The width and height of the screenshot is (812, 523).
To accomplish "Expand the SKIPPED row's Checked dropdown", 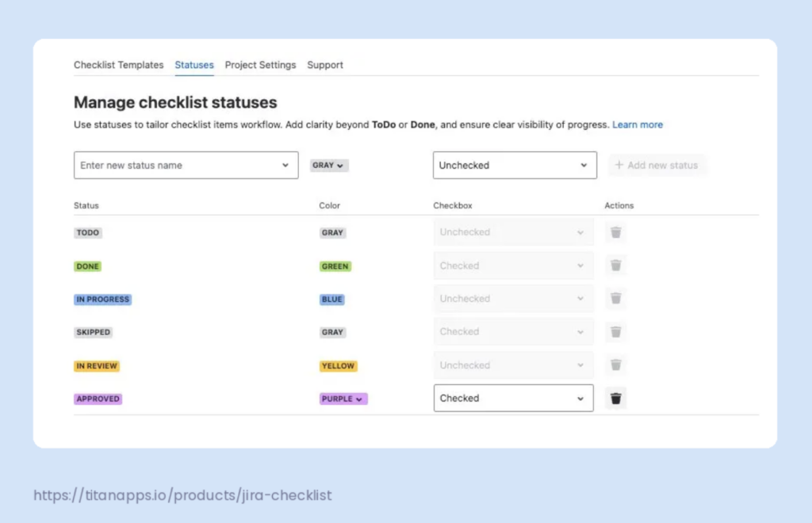I will 514,331.
